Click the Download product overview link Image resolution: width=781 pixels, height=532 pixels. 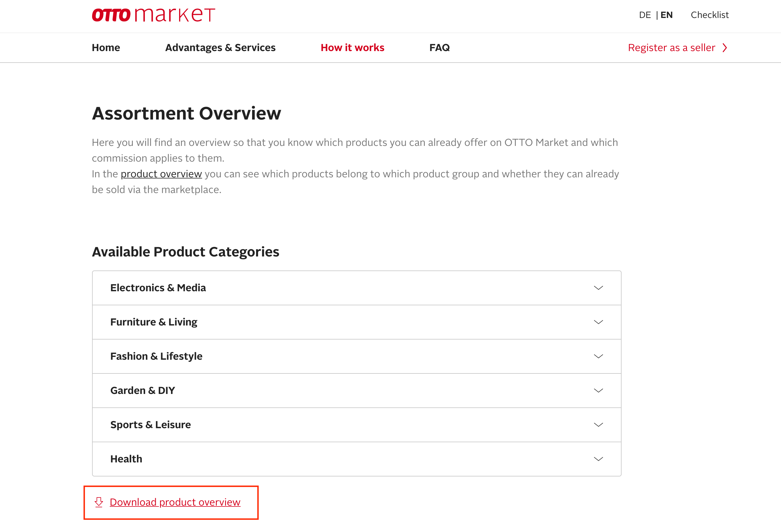175,502
